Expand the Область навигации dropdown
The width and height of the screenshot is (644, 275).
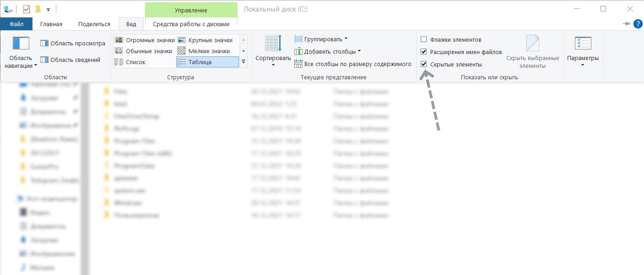coord(21,62)
